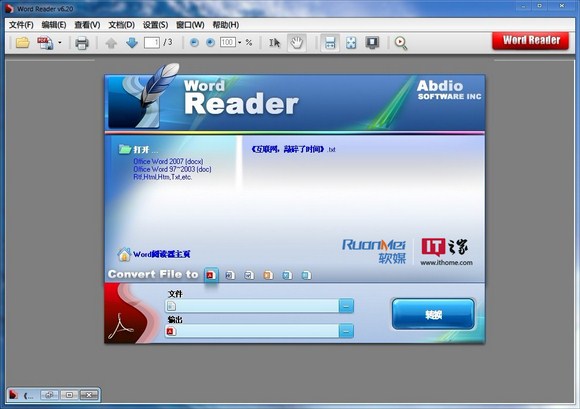Print the document using the printer icon

(x=82, y=43)
